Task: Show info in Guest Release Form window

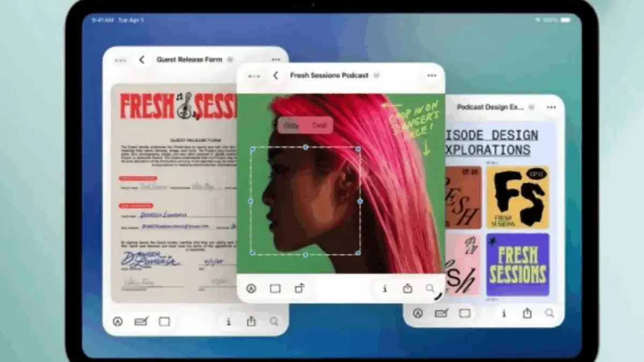Action: pos(229,321)
